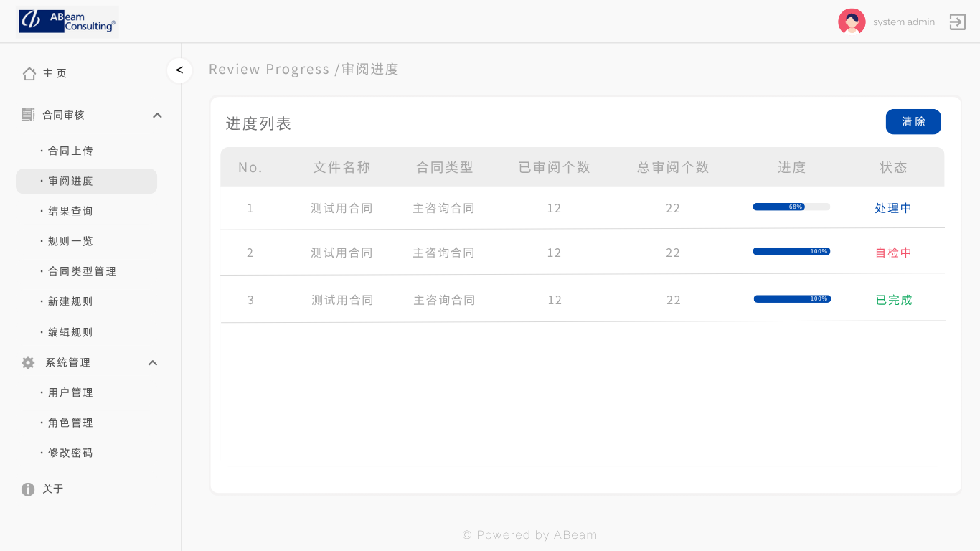Image resolution: width=980 pixels, height=551 pixels.
Task: Click the ABeam Consulting logo
Action: coord(67,22)
